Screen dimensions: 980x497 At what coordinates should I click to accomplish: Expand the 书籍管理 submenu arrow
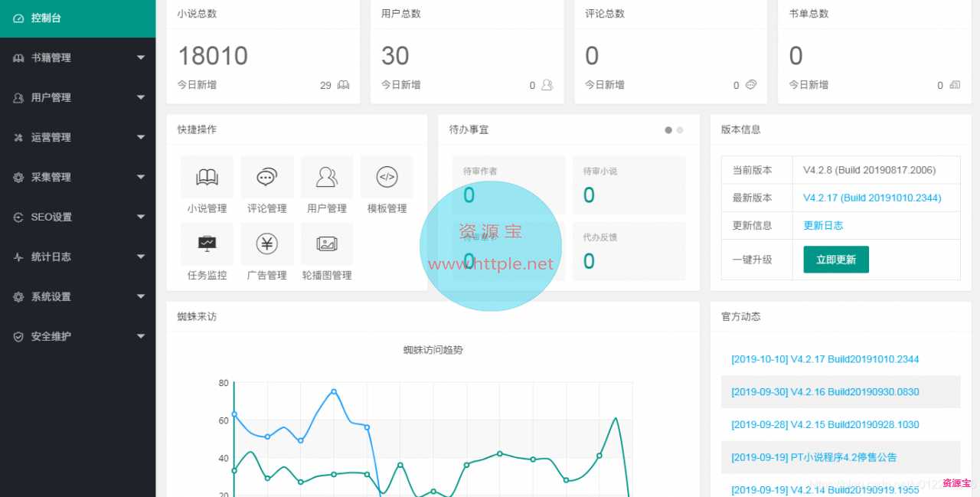[141, 57]
